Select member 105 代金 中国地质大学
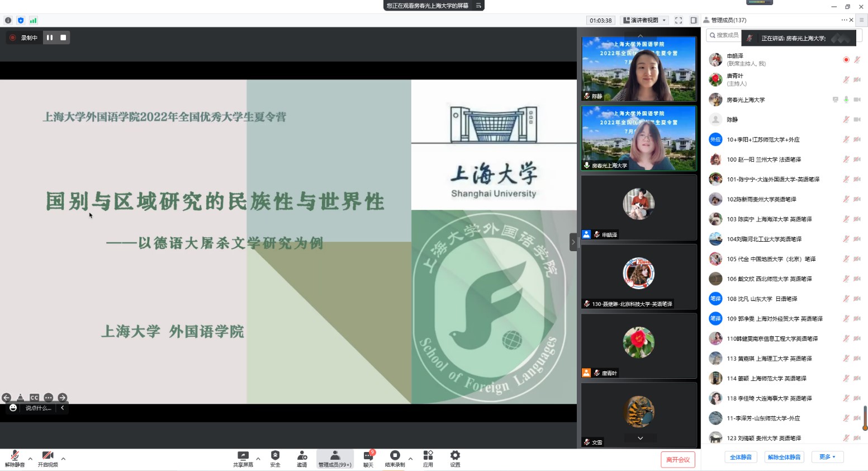868x471 pixels. click(x=785, y=259)
